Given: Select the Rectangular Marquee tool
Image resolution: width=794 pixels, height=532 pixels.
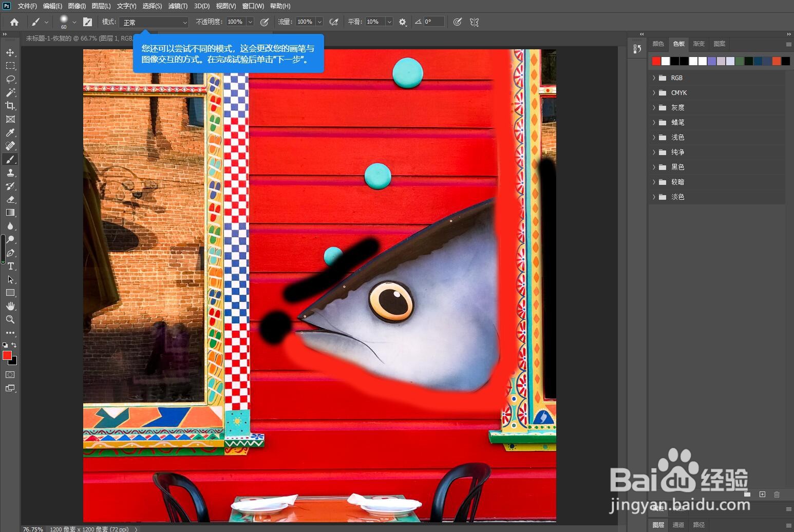Looking at the screenshot, I should 10,66.
